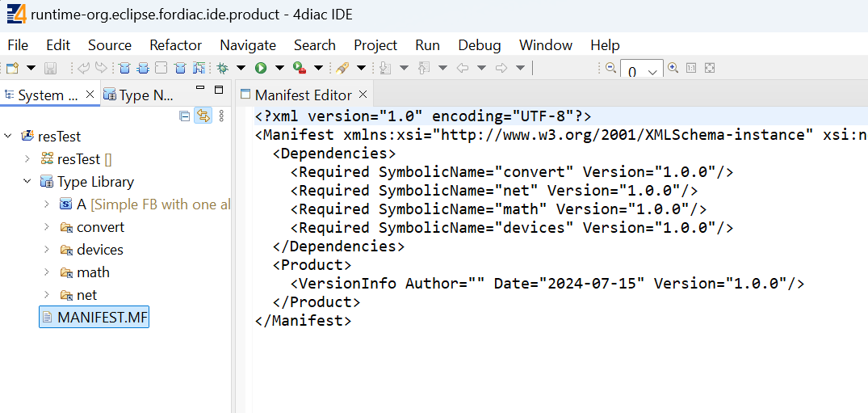Image resolution: width=868 pixels, height=413 pixels.
Task: Click the pen-shaped Search toolbar icon
Action: [342, 68]
